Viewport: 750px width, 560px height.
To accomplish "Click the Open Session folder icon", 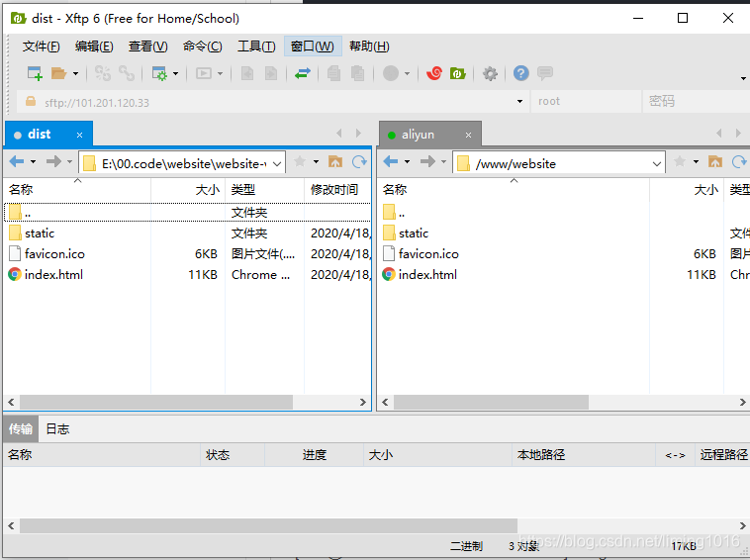I will pyautogui.click(x=58, y=73).
